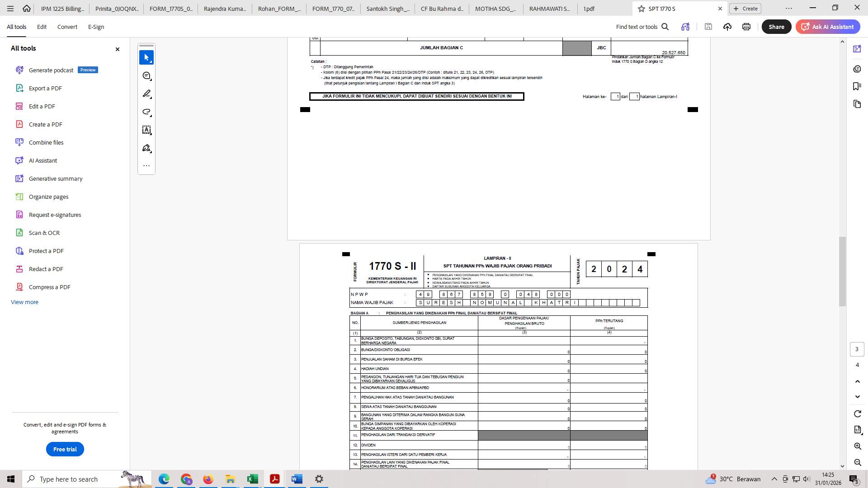The height and width of the screenshot is (488, 868).
Task: Pick the freehand Draw tool
Action: pos(146,112)
